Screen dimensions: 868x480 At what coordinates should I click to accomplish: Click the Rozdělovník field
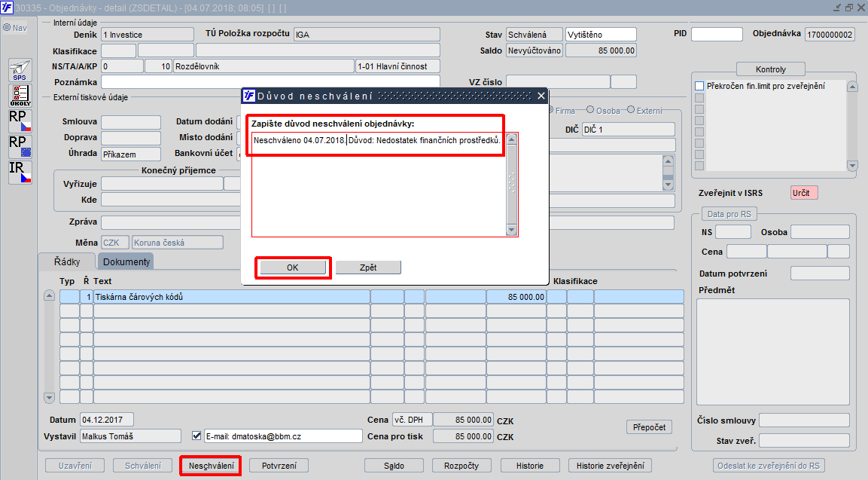[x=263, y=66]
